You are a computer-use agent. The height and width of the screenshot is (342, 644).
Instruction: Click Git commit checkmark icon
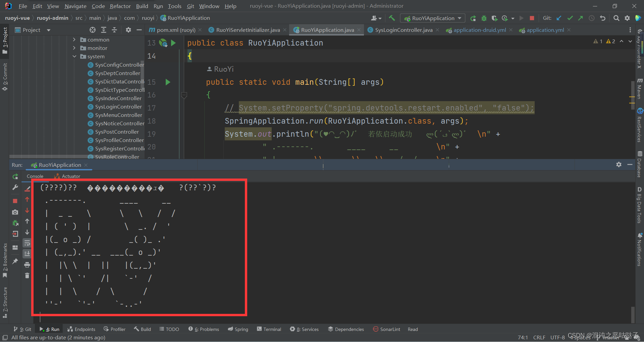click(570, 18)
